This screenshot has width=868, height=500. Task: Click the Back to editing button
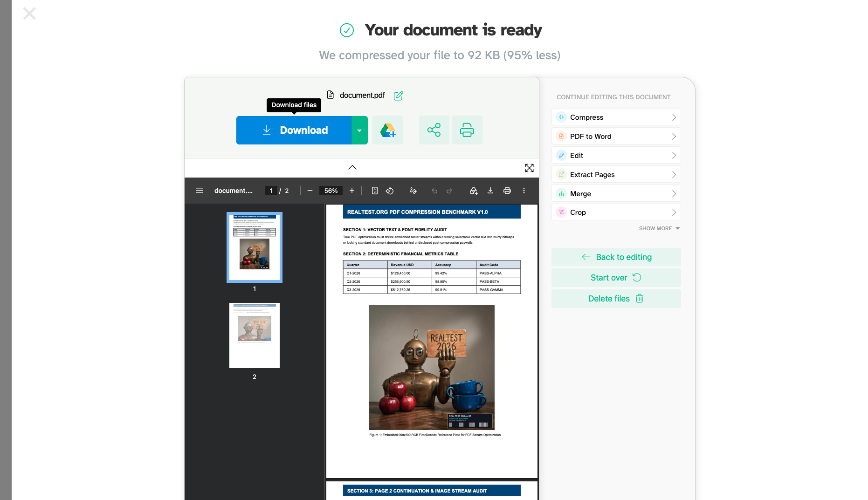[x=616, y=257]
